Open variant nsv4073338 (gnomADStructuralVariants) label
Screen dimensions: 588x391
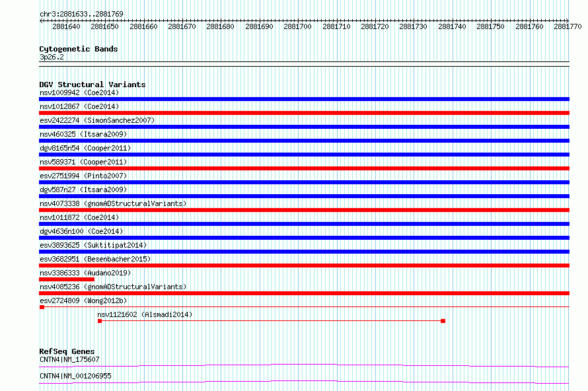tap(113, 203)
